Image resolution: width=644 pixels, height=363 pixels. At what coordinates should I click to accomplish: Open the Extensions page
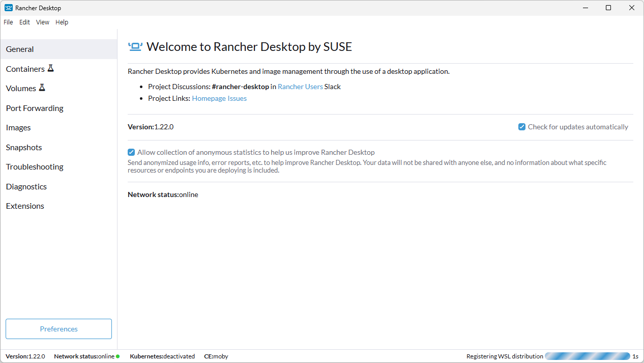click(58, 206)
